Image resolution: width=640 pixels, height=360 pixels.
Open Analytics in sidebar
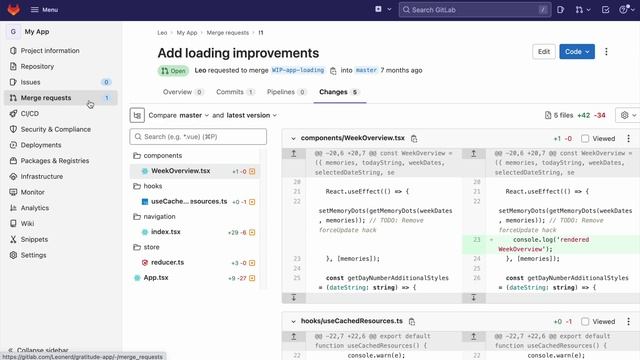coord(35,208)
